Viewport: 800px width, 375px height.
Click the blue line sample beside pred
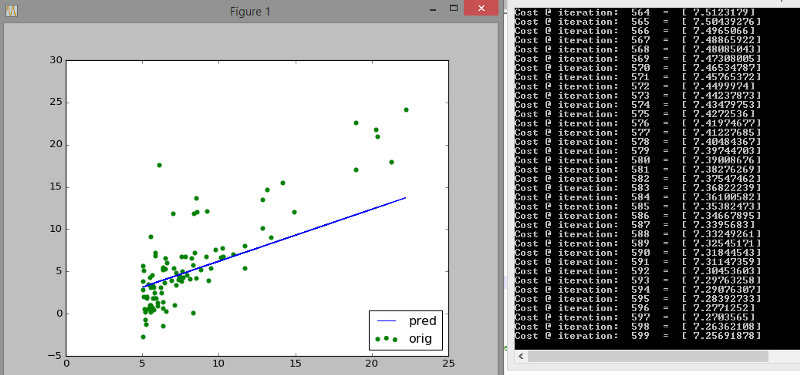[387, 321]
